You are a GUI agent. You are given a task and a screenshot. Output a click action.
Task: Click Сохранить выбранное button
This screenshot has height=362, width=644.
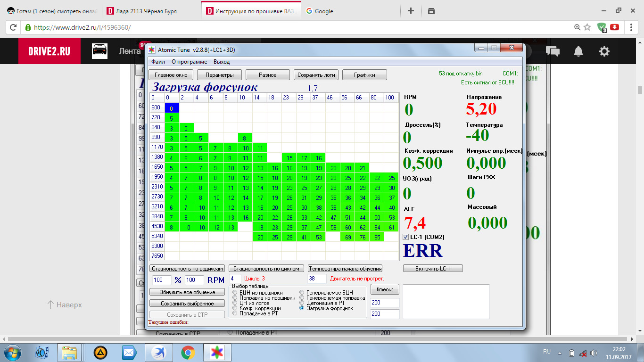tap(187, 304)
